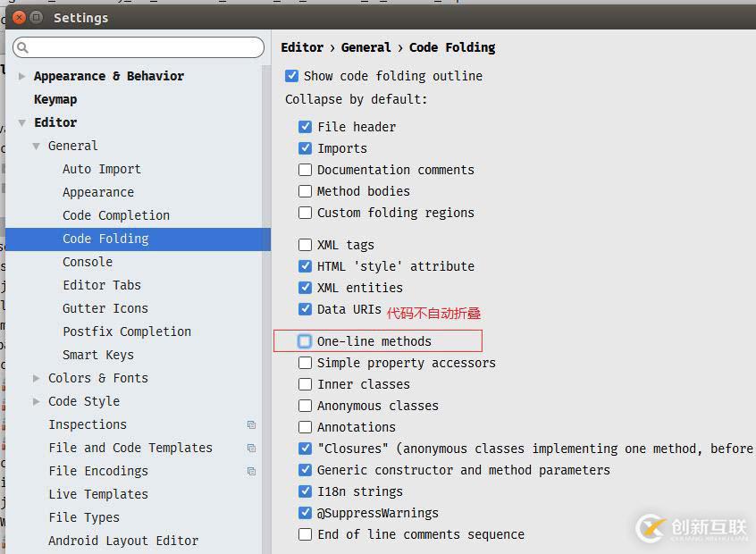Viewport: 756px width, 554px height.
Task: Click General in breadcrumb path
Action: click(366, 47)
